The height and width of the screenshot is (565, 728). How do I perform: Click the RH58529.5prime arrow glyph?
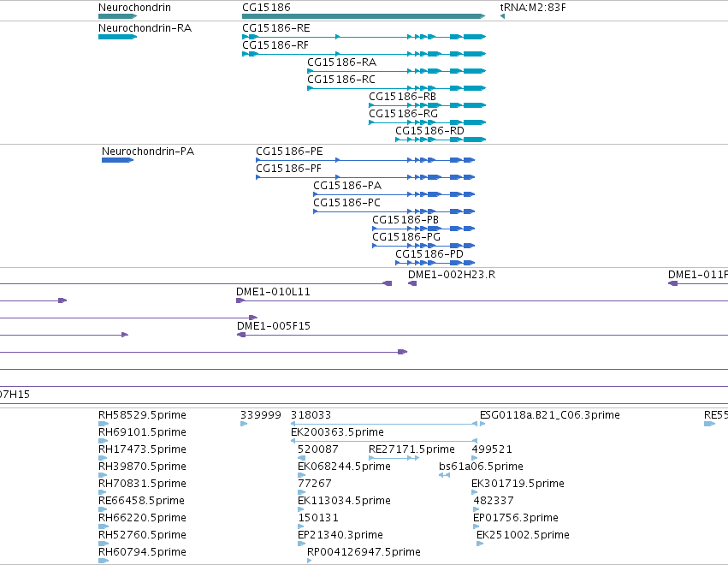(104, 423)
